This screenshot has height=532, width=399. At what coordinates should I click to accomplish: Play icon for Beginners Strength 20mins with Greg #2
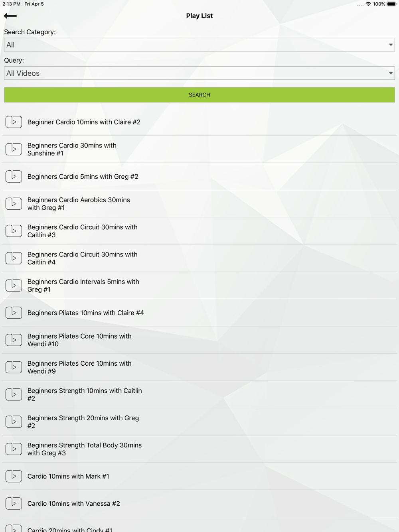click(x=14, y=422)
